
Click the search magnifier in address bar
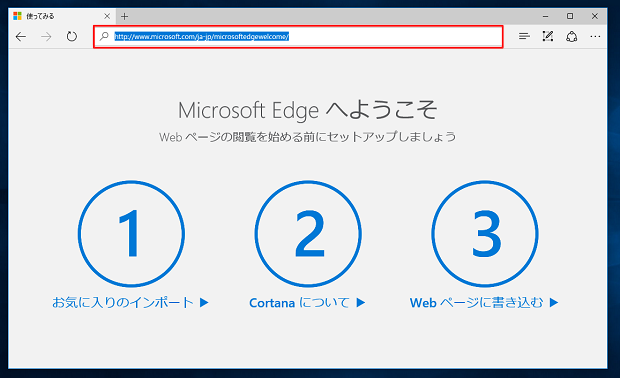pos(104,36)
